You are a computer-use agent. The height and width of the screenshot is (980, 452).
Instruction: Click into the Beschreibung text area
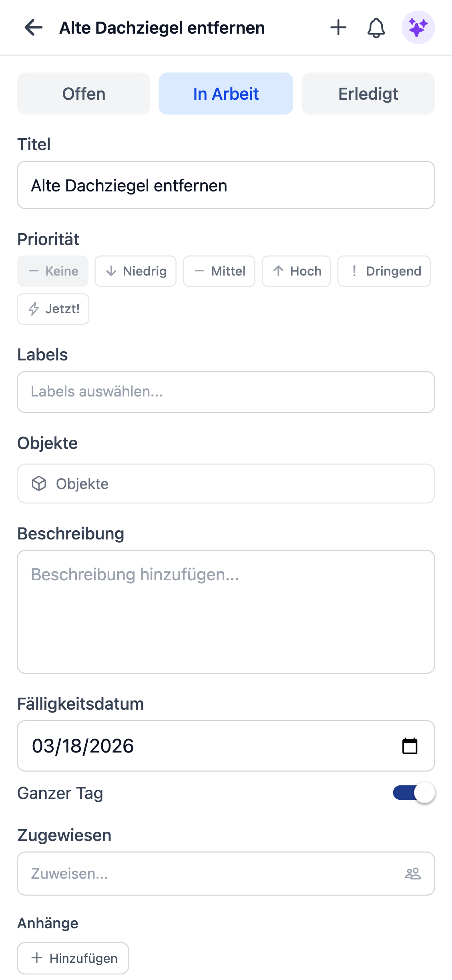tap(226, 612)
